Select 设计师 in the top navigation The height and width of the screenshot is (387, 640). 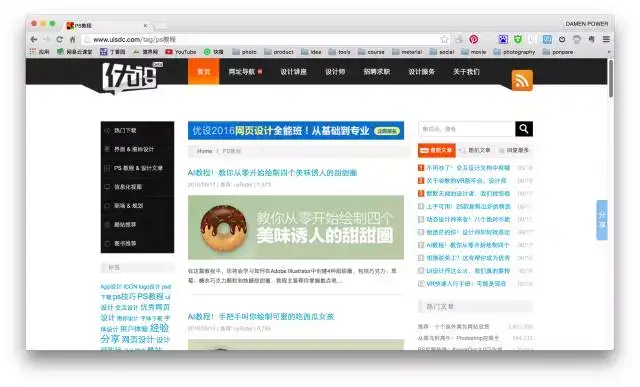(x=335, y=72)
